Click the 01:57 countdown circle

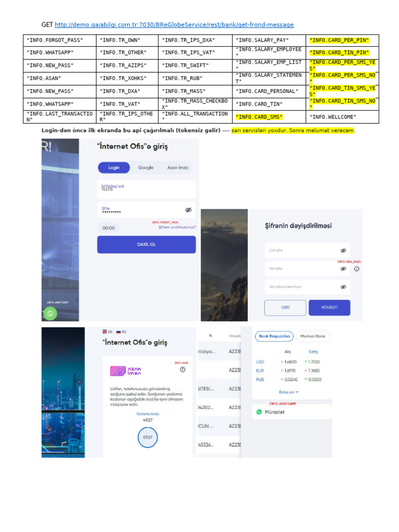pos(148,437)
